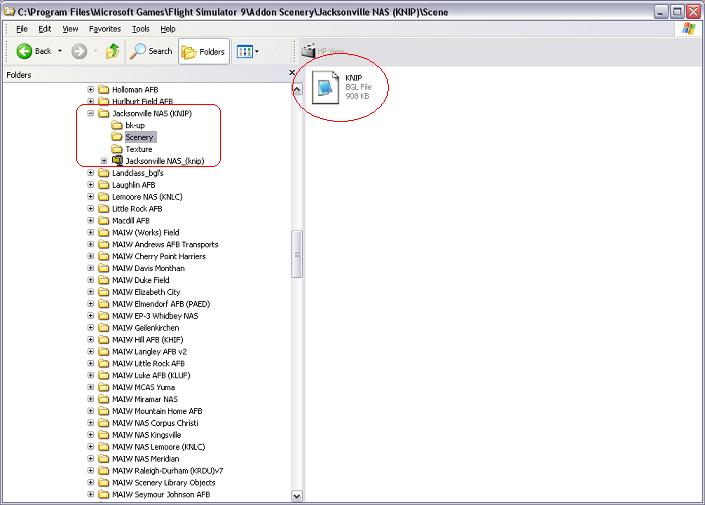Image resolution: width=705 pixels, height=505 pixels.
Task: Click MAIW Langley AFB v2 folder icon
Action: [104, 352]
